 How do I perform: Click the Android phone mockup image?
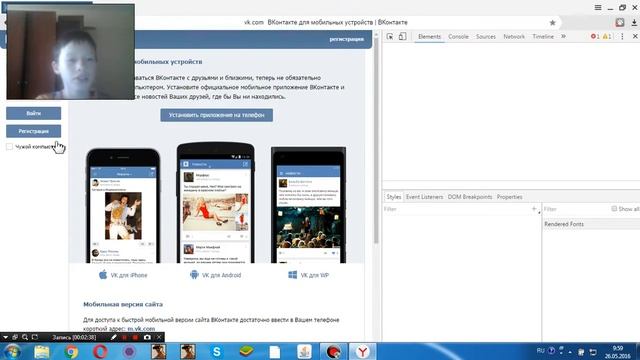click(x=216, y=203)
